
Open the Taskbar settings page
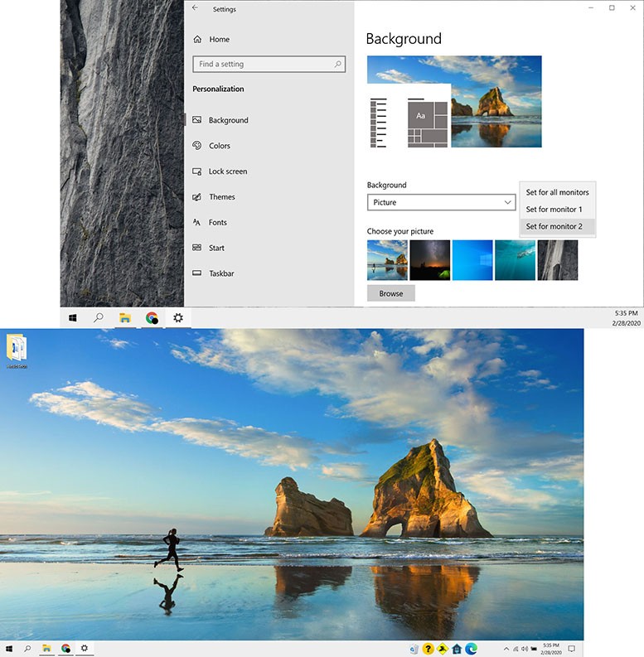click(213, 273)
